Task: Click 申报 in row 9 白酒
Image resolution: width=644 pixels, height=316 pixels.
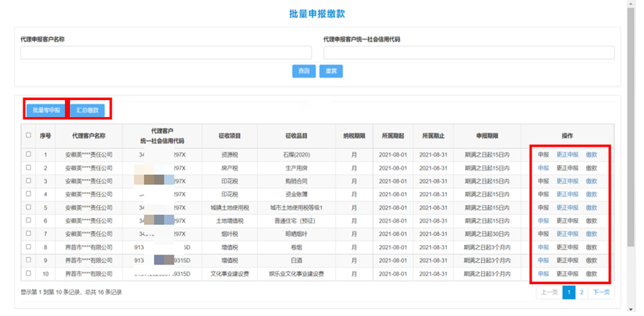Action: coord(544,260)
